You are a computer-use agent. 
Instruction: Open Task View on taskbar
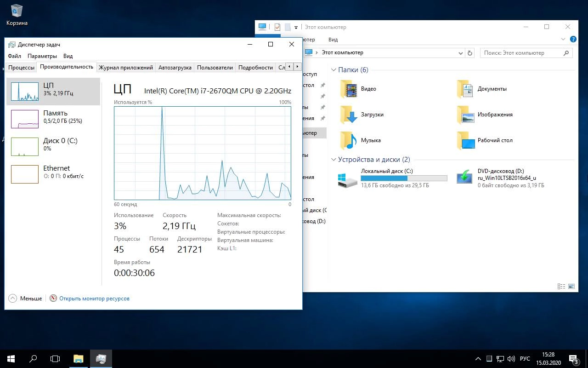pyautogui.click(x=55, y=358)
